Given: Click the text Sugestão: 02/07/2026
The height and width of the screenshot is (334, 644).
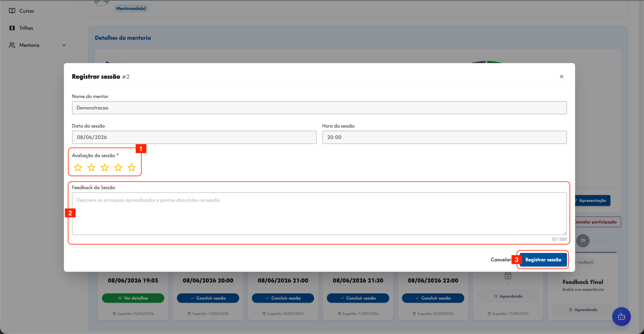Looking at the screenshot, I should coord(285,314).
